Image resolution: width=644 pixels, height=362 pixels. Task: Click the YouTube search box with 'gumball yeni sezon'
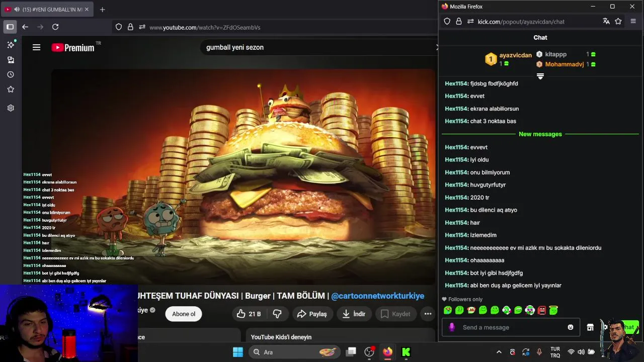(x=317, y=47)
